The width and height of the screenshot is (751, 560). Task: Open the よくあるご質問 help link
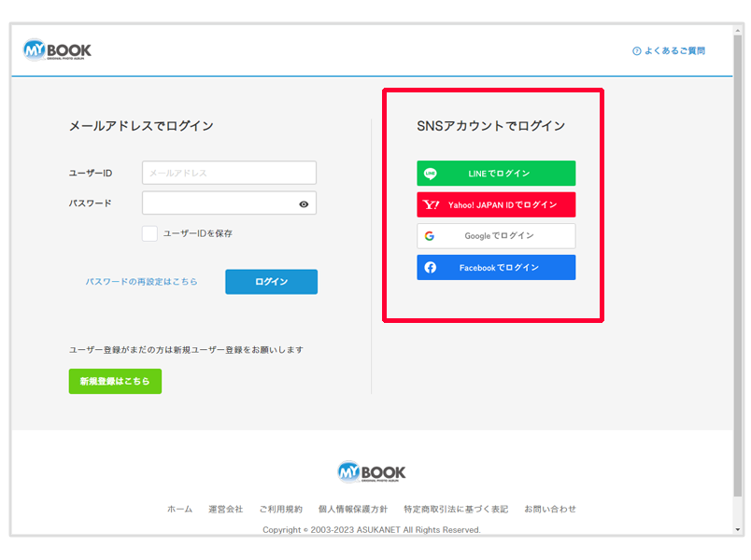(x=669, y=50)
